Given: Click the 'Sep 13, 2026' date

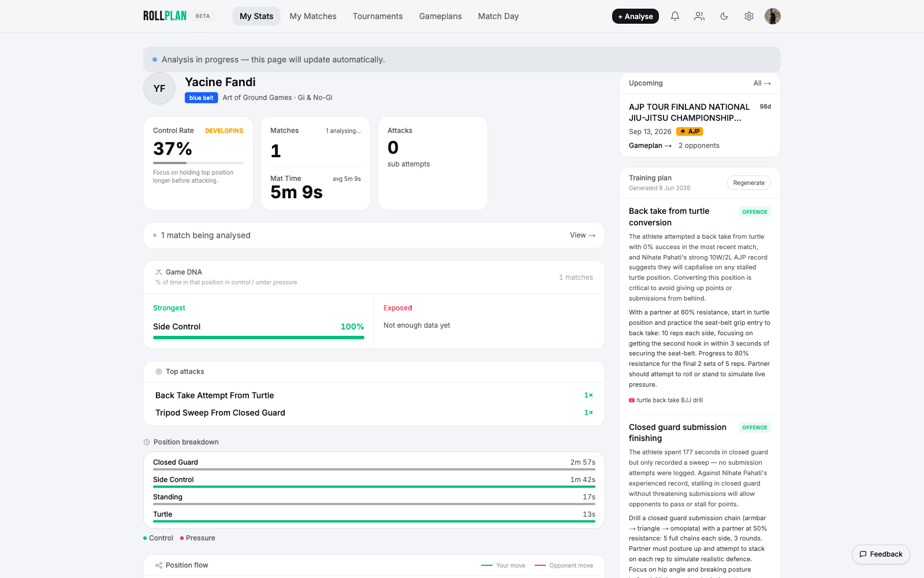Looking at the screenshot, I should (x=650, y=132).
